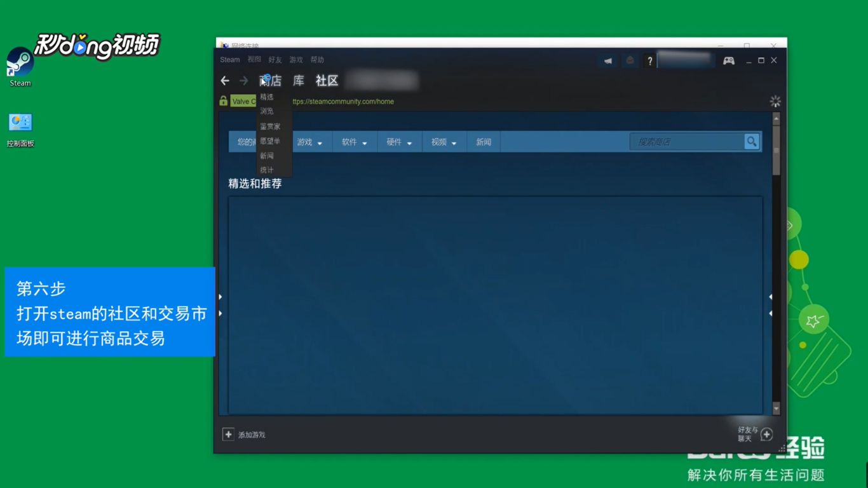Switch to the 库 tab
This screenshot has width=868, height=488.
[299, 81]
